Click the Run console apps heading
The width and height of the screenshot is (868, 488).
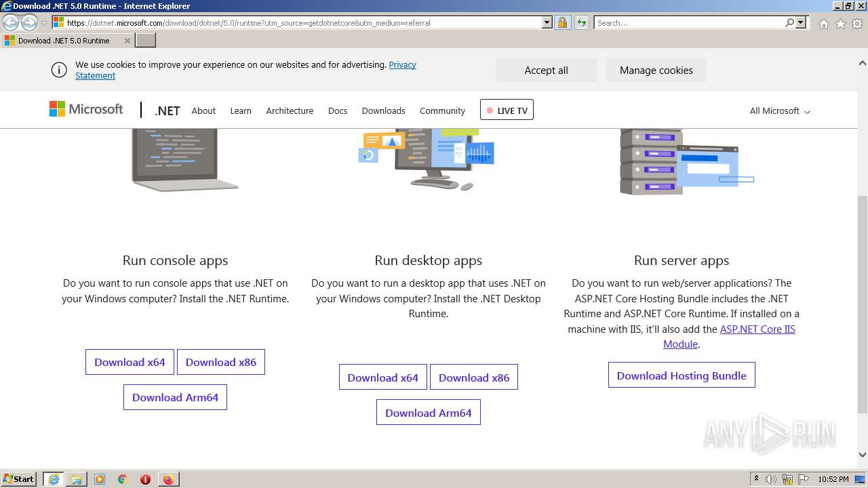175,260
